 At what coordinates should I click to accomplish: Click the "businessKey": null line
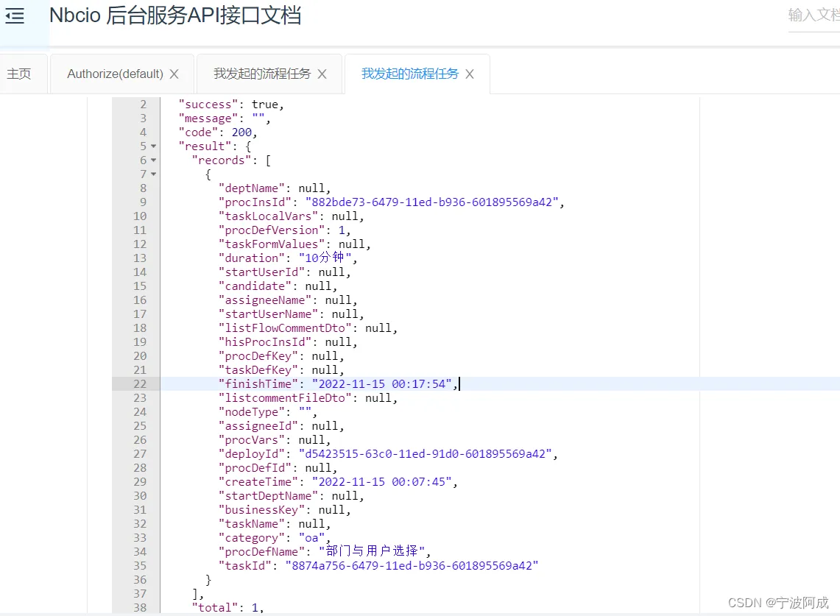(x=284, y=509)
